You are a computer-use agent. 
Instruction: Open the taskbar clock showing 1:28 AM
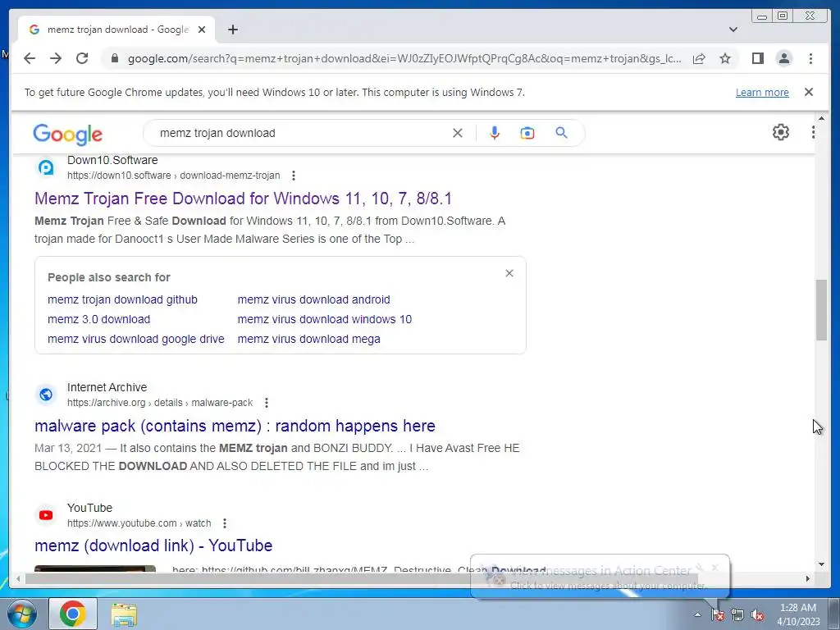pos(797,614)
